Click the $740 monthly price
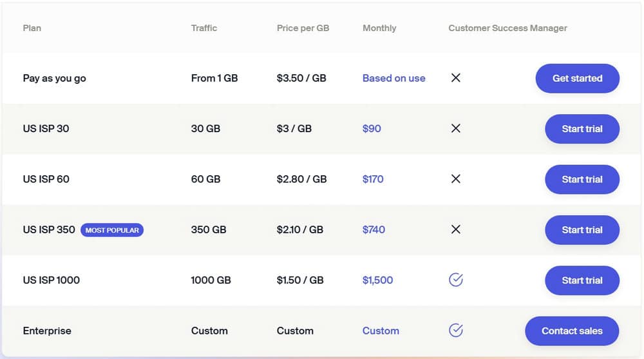Viewport: 644px width, 359px height. pos(374,229)
